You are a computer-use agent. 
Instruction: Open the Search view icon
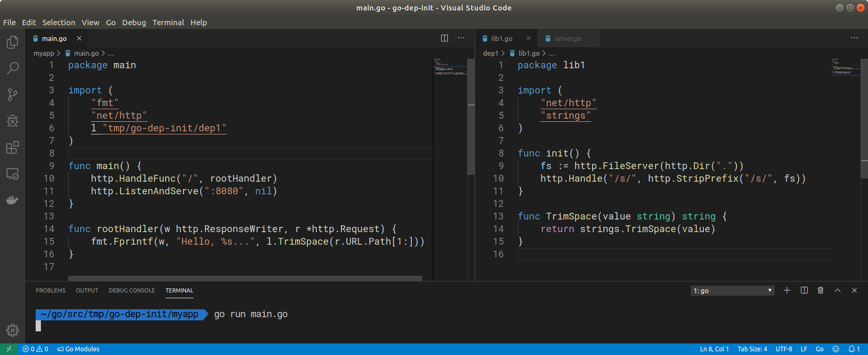click(x=13, y=68)
